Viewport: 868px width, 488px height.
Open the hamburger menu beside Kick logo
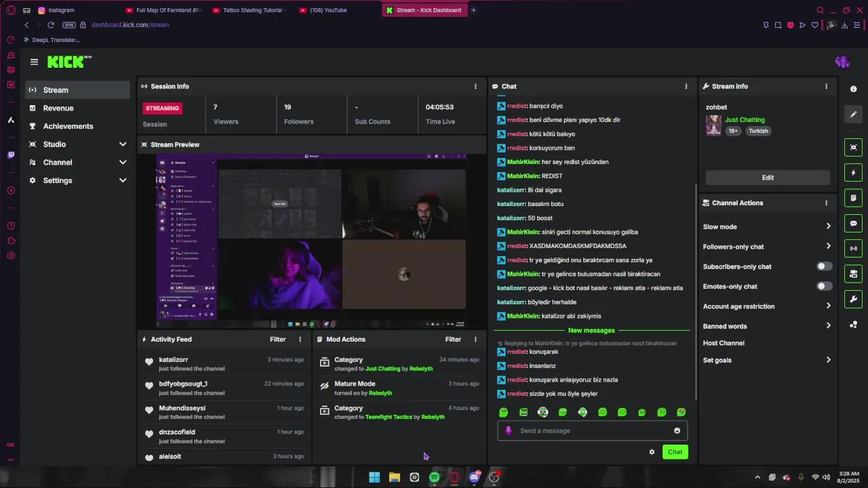pyautogui.click(x=34, y=62)
